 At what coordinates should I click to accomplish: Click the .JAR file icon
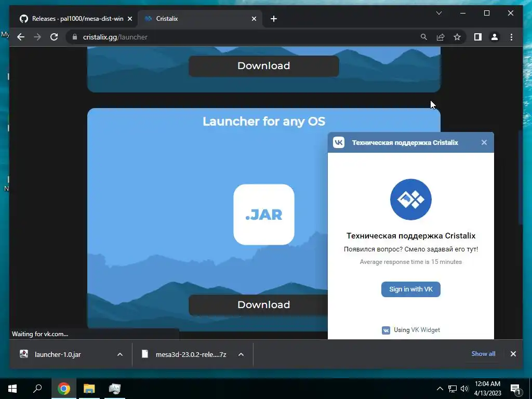point(263,215)
